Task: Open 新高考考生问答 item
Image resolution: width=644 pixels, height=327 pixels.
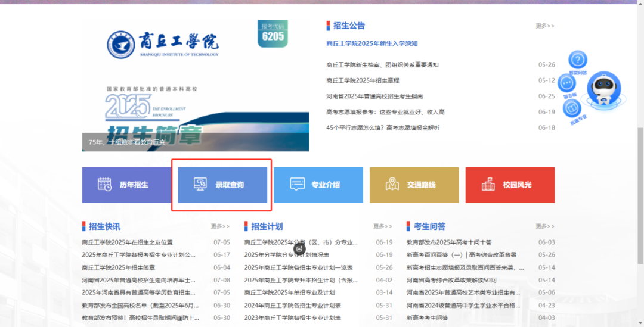Action: (427, 318)
